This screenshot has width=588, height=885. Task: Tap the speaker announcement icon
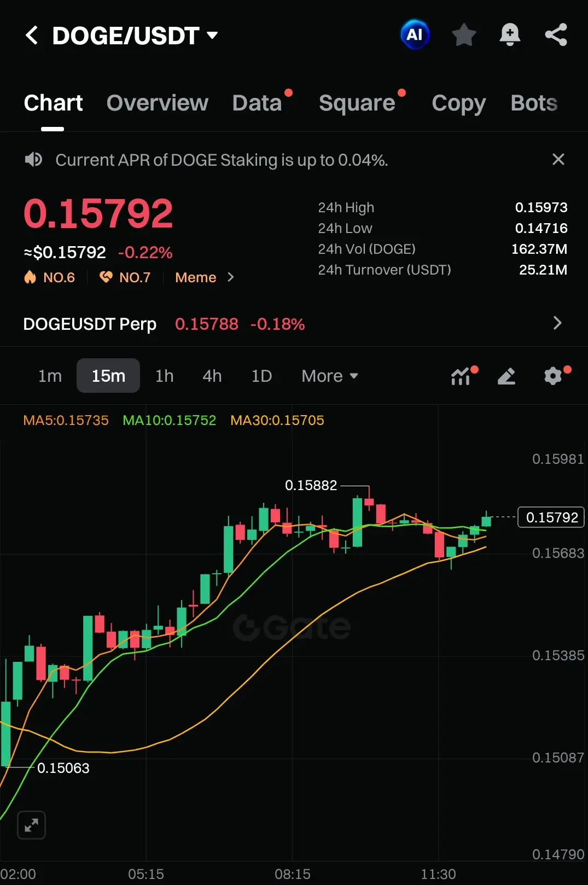(x=33, y=160)
